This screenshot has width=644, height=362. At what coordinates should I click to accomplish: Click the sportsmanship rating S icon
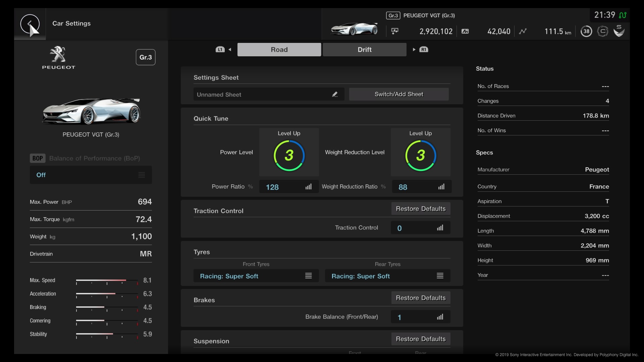619,31
